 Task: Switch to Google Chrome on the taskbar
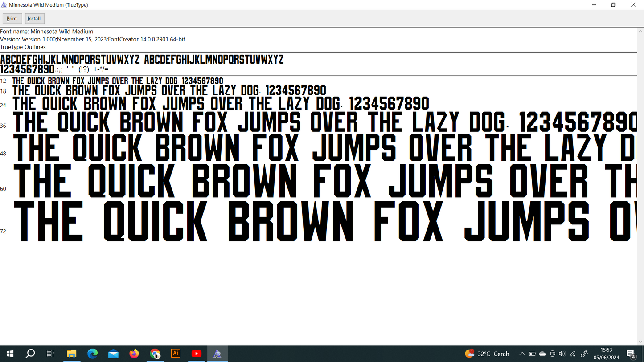click(155, 354)
